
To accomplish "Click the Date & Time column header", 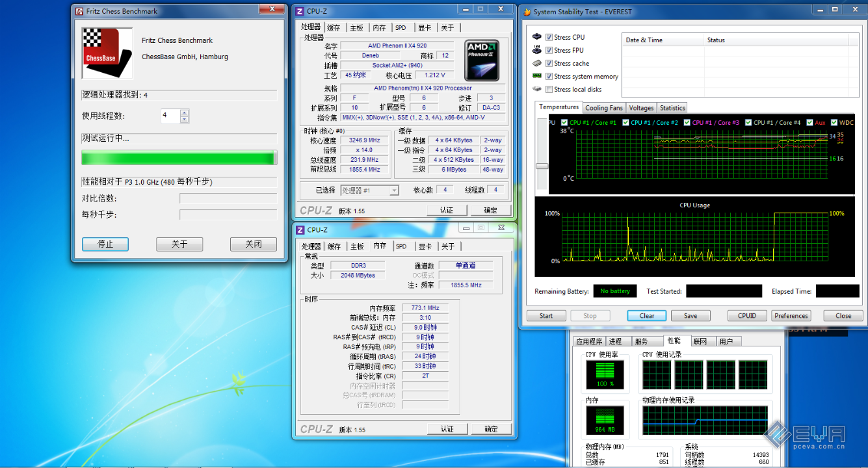I will (664, 40).
